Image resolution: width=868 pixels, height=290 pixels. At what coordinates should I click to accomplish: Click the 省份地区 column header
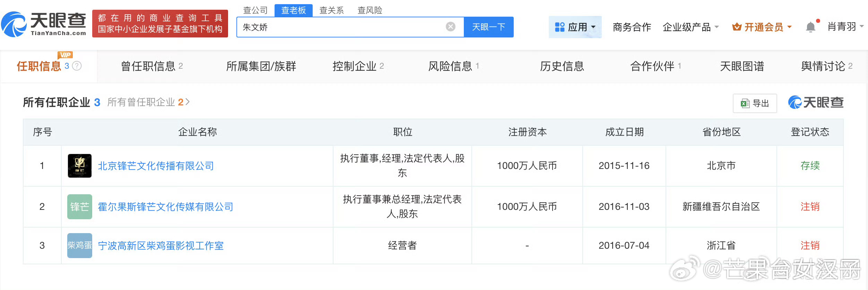click(x=721, y=132)
